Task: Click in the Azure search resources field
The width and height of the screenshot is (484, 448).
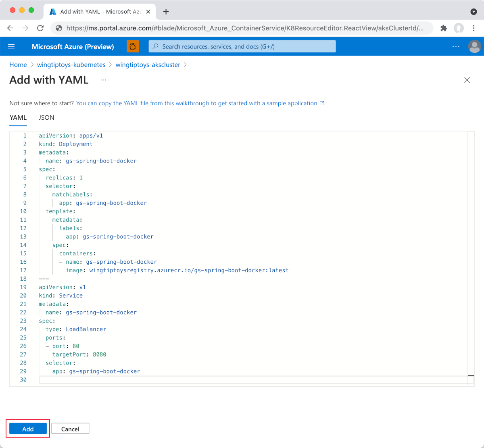Action: tap(242, 46)
